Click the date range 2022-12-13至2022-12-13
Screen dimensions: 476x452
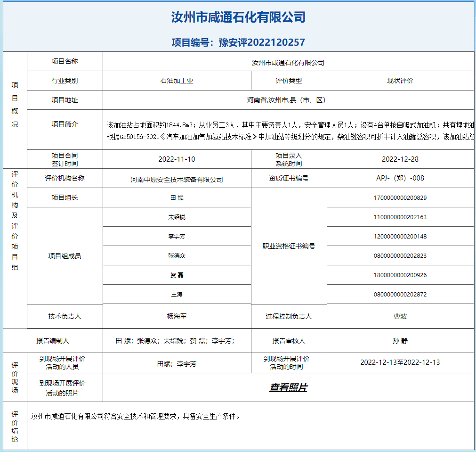point(400,362)
